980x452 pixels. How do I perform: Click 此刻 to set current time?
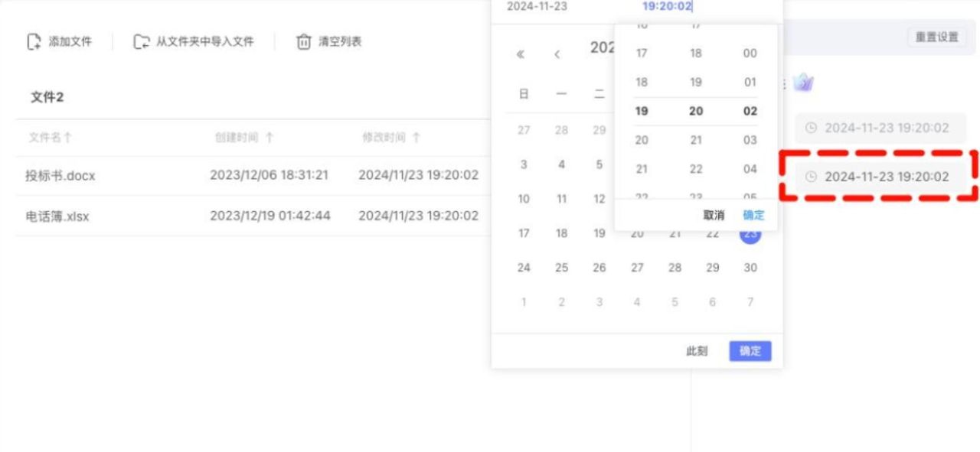coord(697,352)
